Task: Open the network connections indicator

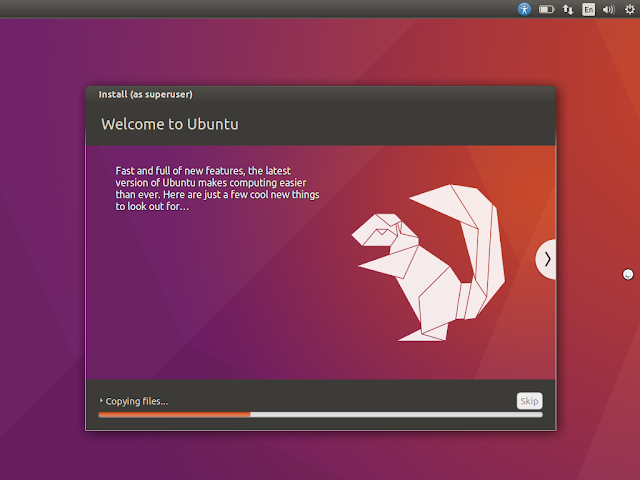Action: 568,9
